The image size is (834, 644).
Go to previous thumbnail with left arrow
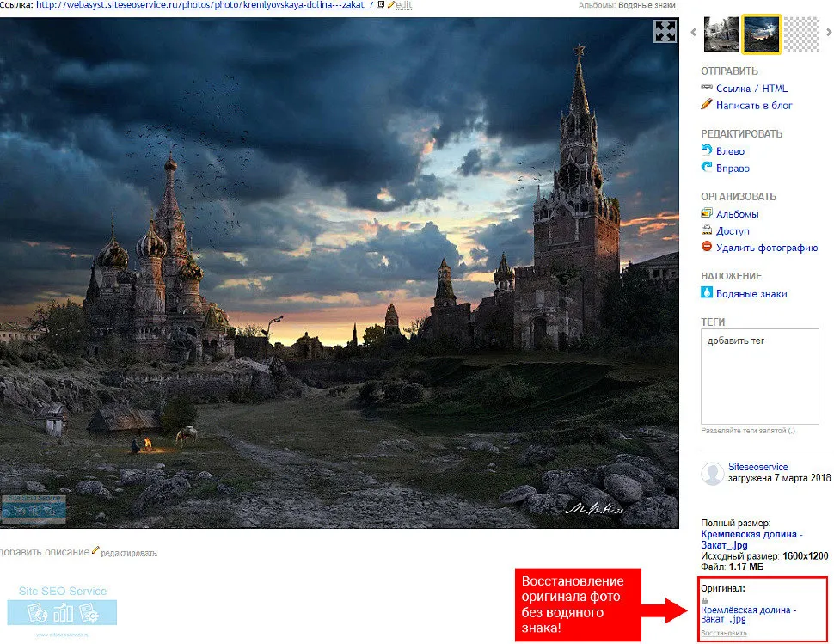[x=693, y=33]
